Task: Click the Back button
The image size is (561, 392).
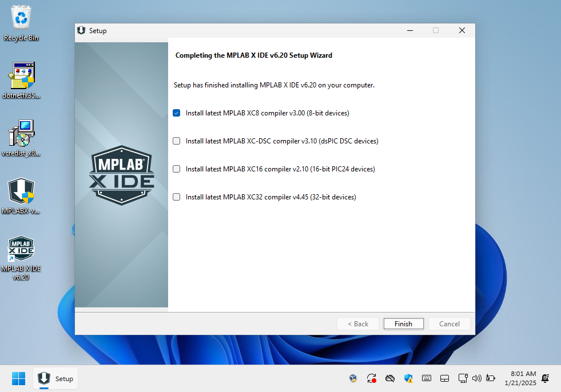Action: click(x=358, y=323)
